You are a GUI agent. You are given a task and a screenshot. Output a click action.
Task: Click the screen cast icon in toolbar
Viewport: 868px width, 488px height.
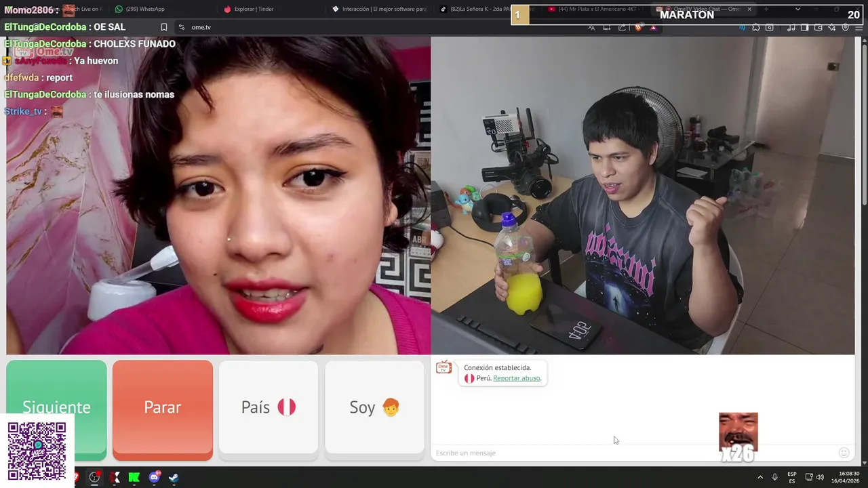tap(606, 27)
